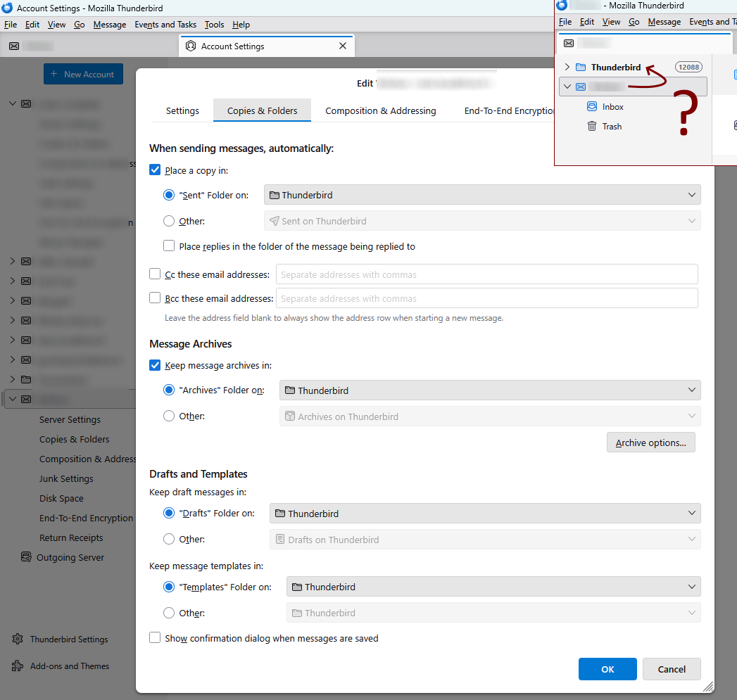Select Other radio under Message Archives
The height and width of the screenshot is (700, 737).
click(x=169, y=416)
